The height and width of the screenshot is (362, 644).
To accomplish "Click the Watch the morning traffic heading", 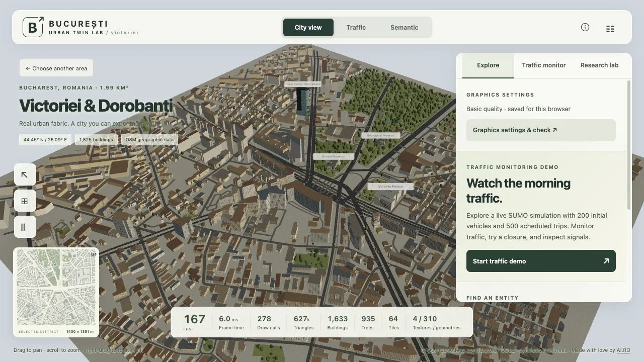I will (518, 191).
